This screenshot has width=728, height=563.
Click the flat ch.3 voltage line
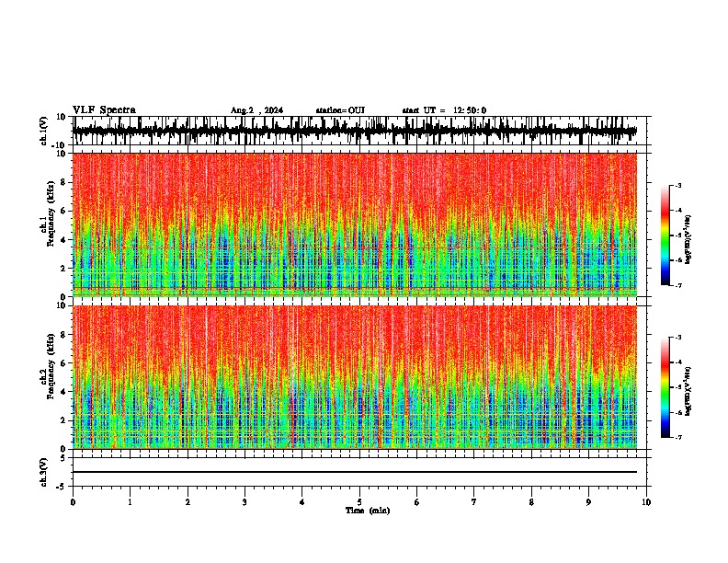tap(354, 472)
